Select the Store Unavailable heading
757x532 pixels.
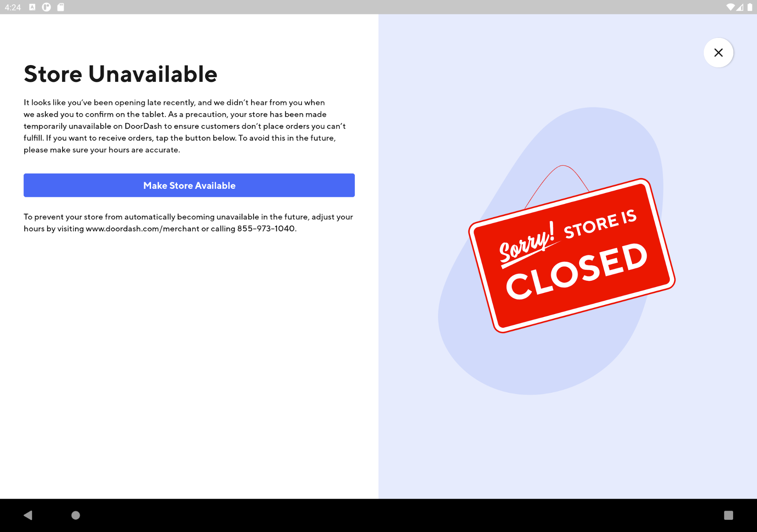pos(120,74)
